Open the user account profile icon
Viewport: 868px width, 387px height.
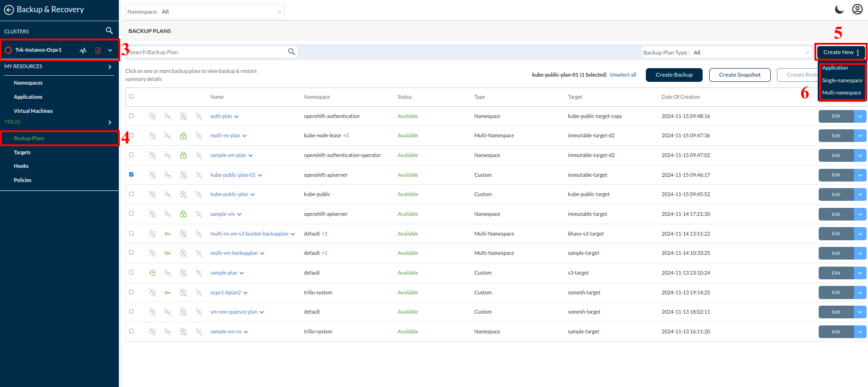(x=857, y=9)
